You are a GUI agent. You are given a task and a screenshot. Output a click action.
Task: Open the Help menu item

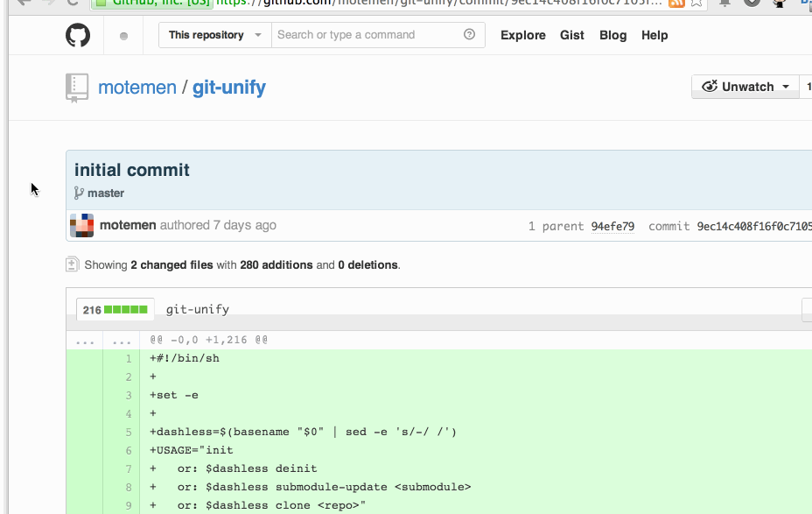[x=654, y=35]
